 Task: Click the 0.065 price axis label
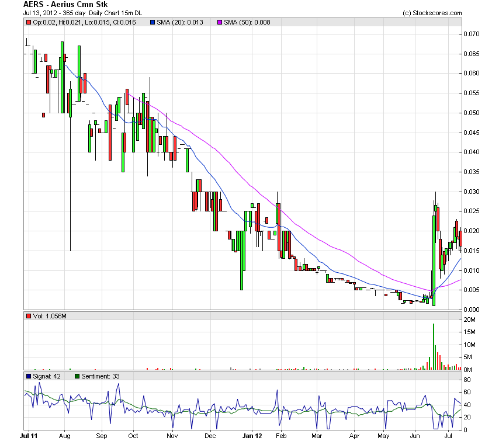click(472, 54)
